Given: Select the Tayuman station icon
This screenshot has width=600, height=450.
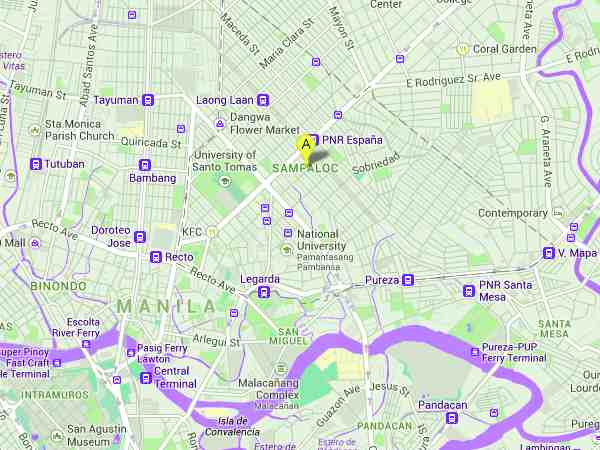Looking at the screenshot, I should click(x=148, y=100).
